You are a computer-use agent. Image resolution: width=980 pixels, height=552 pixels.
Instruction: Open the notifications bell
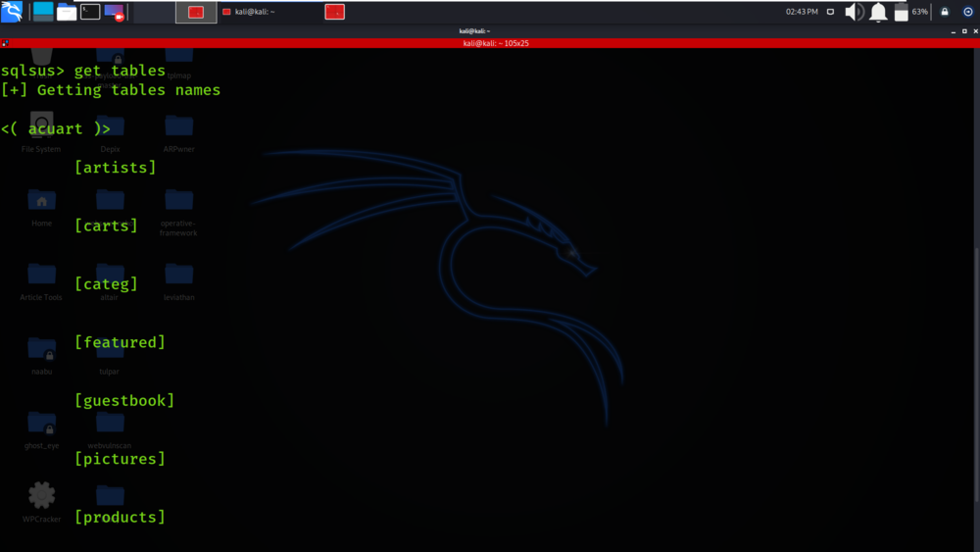tap(878, 11)
